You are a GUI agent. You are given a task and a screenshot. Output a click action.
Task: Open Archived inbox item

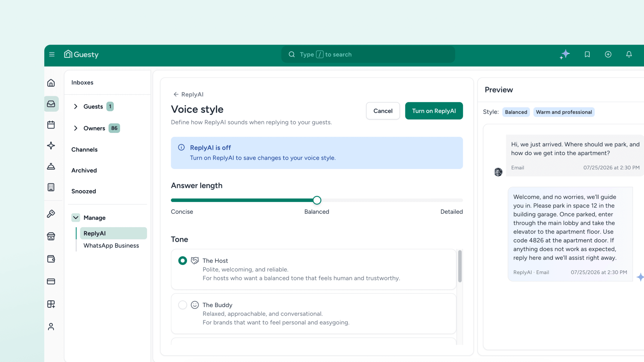click(84, 170)
